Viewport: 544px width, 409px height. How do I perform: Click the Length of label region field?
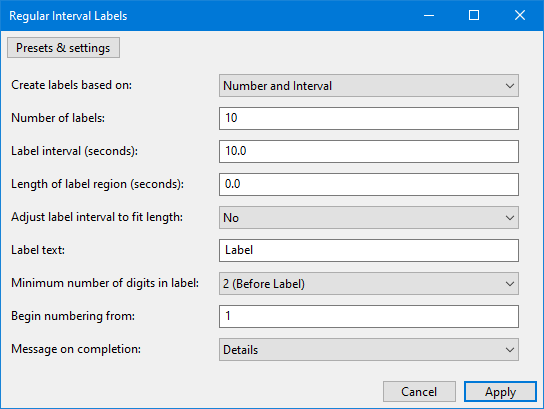pos(369,184)
